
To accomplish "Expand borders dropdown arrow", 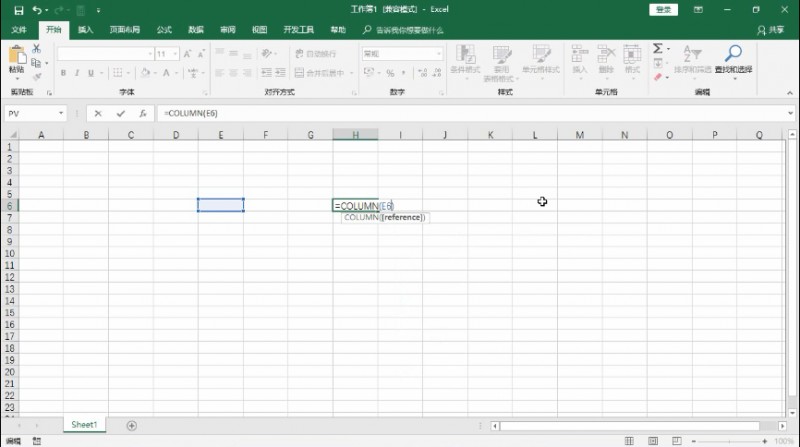I will (128, 73).
